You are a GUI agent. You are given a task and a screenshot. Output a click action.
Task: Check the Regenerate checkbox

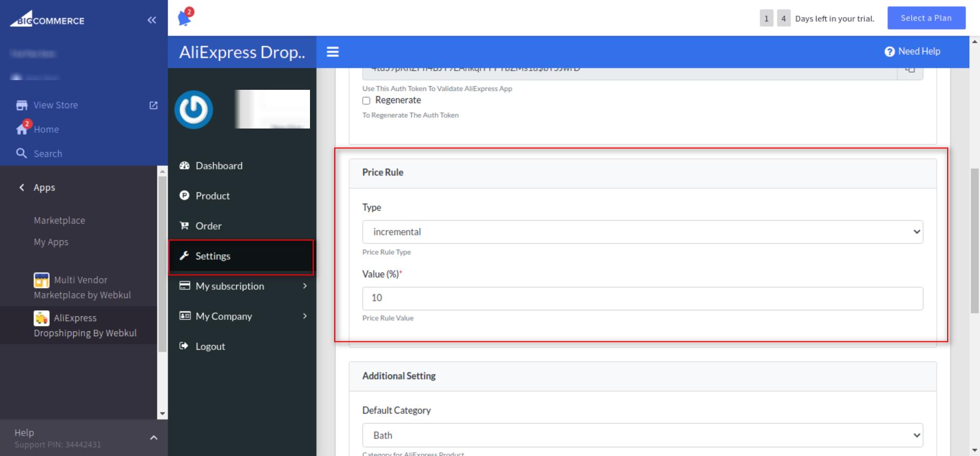[x=366, y=101]
